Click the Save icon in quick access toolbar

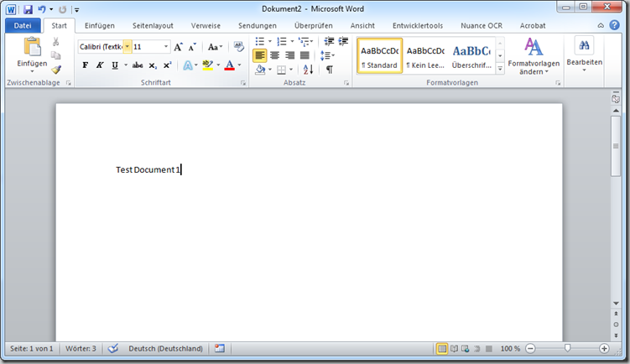28,9
